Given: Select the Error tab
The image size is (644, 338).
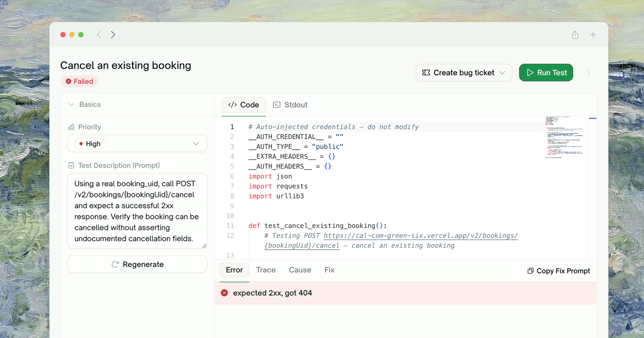Looking at the screenshot, I should tap(234, 270).
